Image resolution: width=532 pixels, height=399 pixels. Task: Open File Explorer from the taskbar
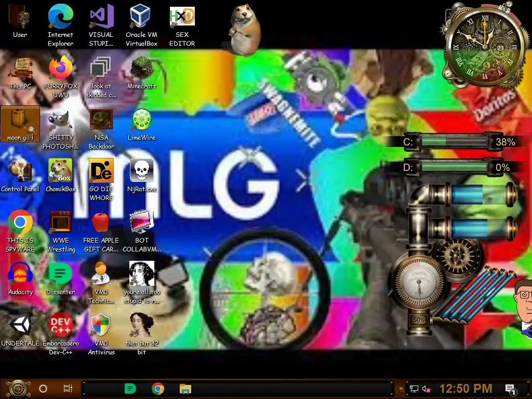(x=185, y=389)
